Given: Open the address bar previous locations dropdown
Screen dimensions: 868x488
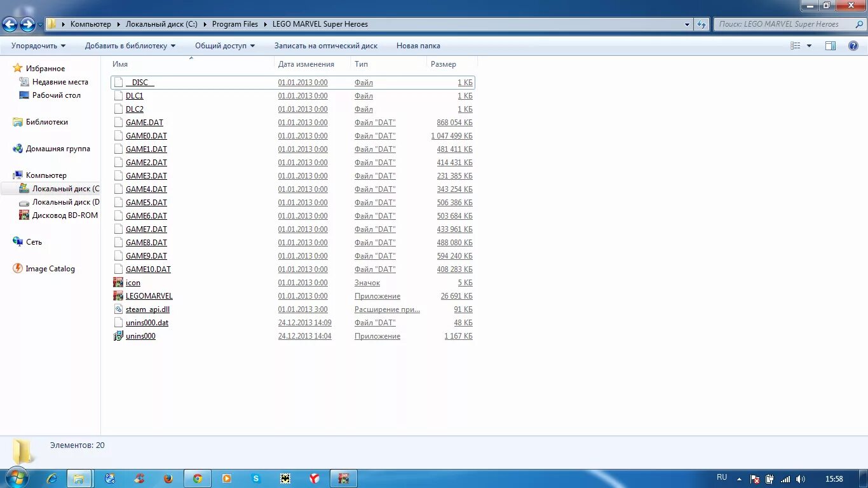Looking at the screenshot, I should tap(688, 24).
